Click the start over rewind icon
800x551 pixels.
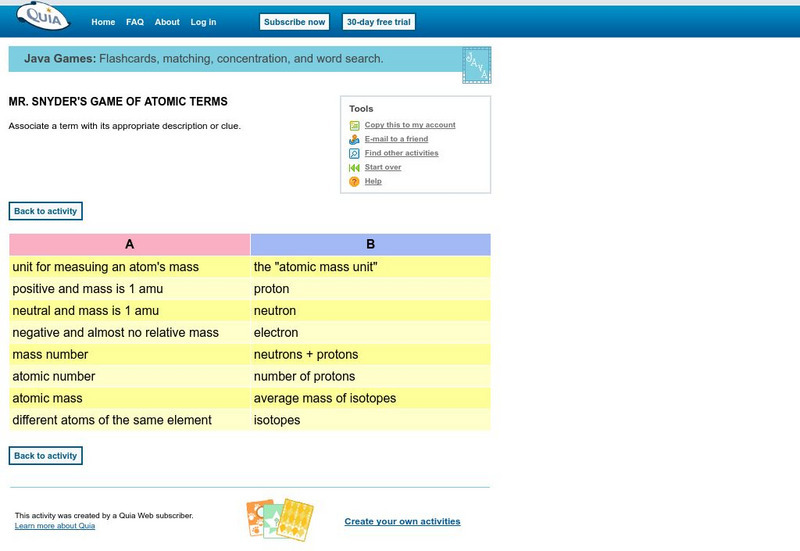354,168
